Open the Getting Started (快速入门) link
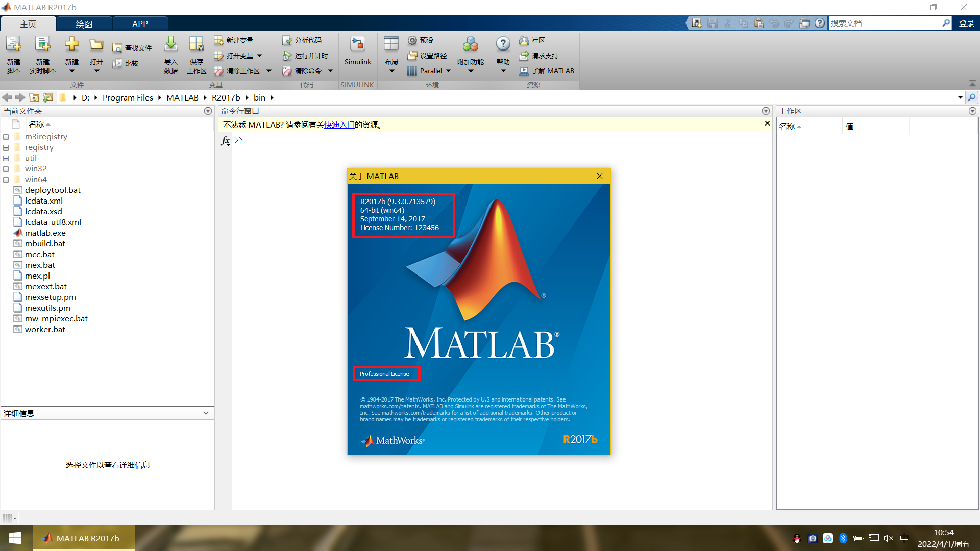 coord(339,124)
